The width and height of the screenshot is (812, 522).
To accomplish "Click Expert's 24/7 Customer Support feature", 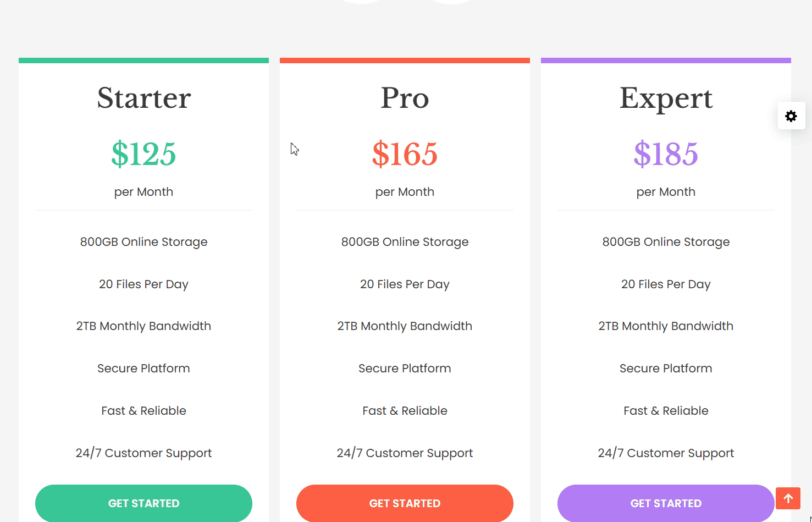I will click(x=666, y=453).
